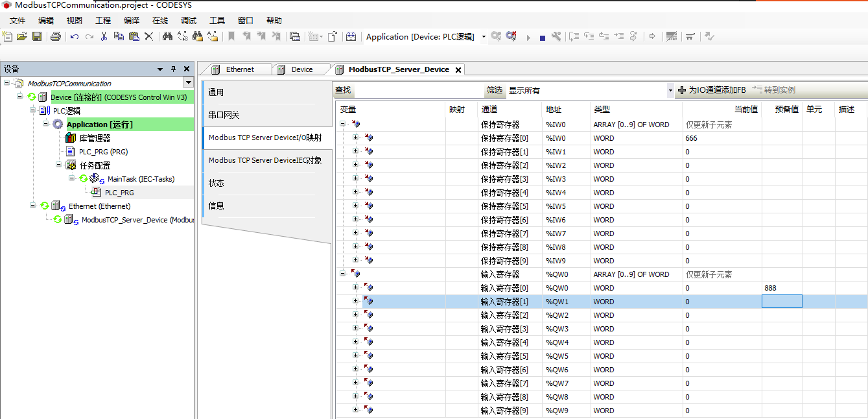This screenshot has height=419, width=868.
Task: Click the 查找 search input field
Action: pyautogui.click(x=417, y=90)
